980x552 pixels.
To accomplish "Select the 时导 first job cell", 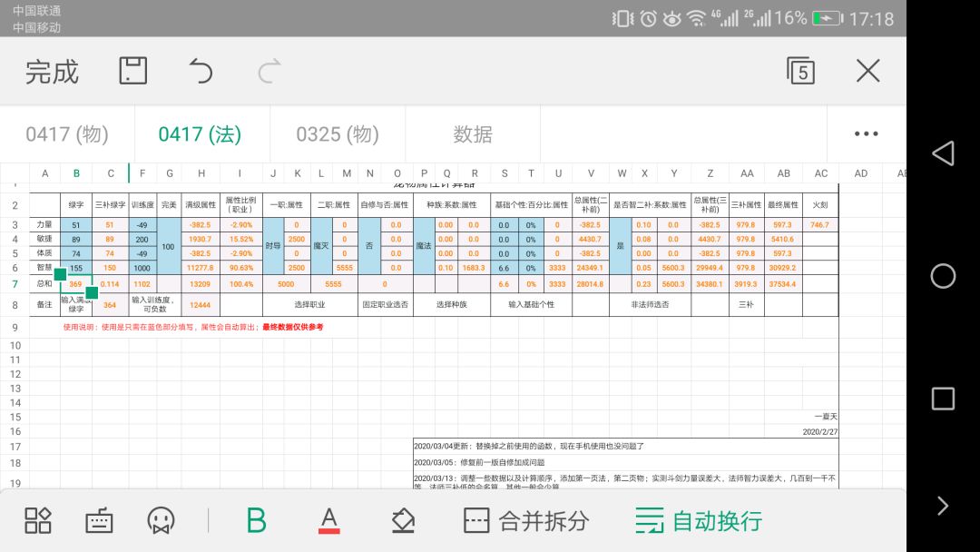I will click(x=273, y=246).
